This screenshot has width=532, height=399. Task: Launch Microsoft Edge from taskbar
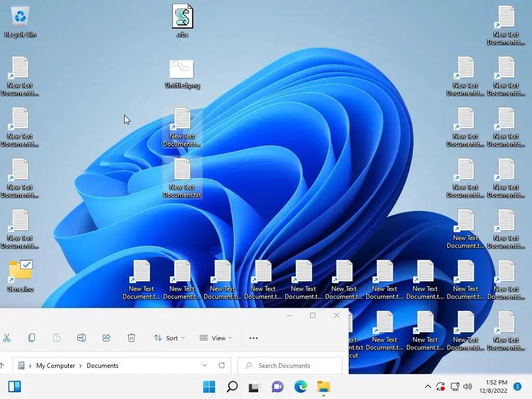point(301,387)
